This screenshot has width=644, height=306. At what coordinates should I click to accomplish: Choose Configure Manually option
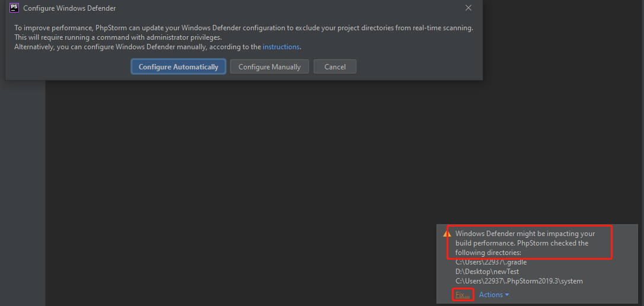(x=269, y=66)
